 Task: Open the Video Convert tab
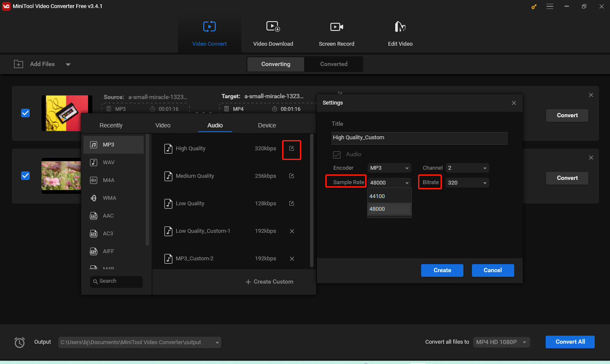[x=209, y=34]
